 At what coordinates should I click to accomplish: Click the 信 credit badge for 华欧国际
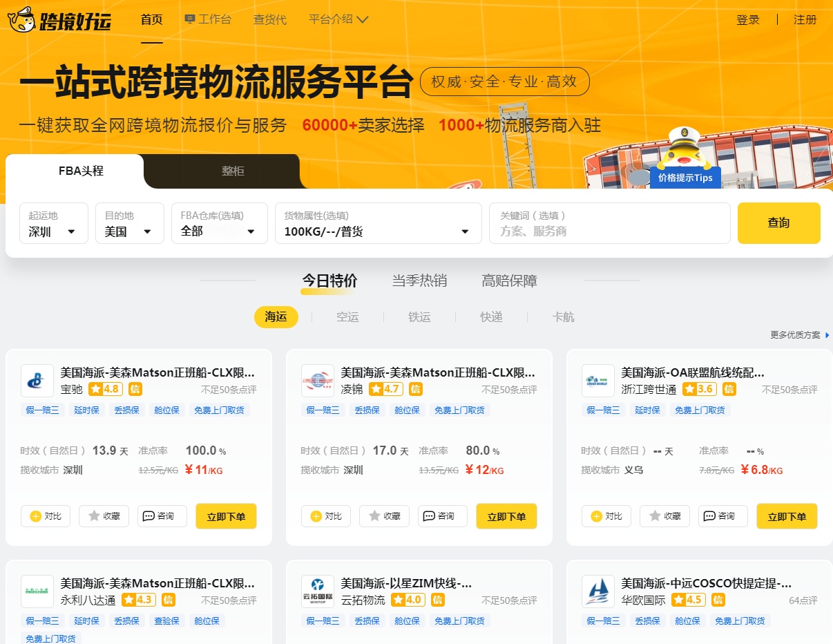(718, 600)
